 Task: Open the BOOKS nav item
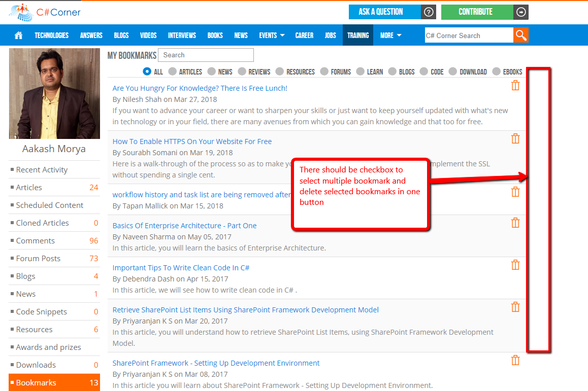click(215, 35)
